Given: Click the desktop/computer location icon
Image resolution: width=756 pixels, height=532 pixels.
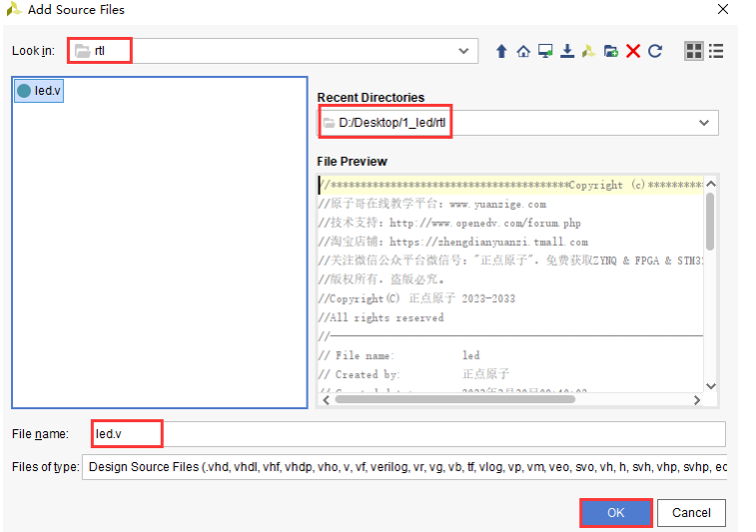Looking at the screenshot, I should 545,51.
